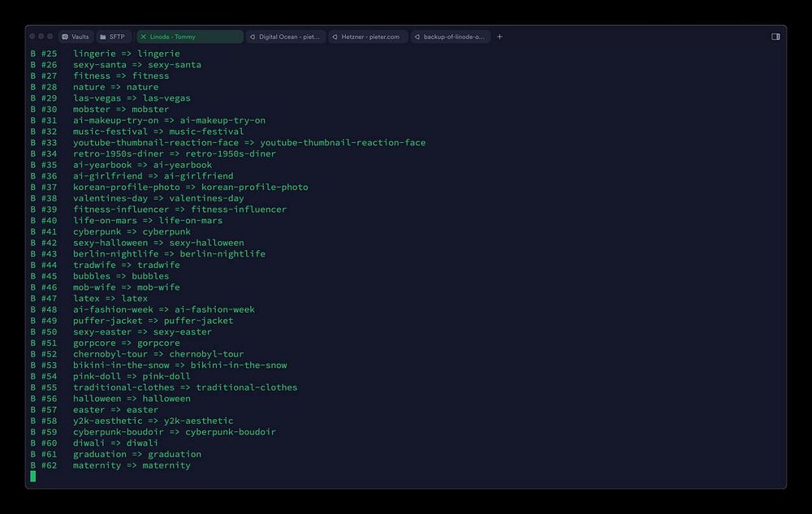812x514 pixels.
Task: Select the retro-1950s-diner line #34
Action: [153, 153]
